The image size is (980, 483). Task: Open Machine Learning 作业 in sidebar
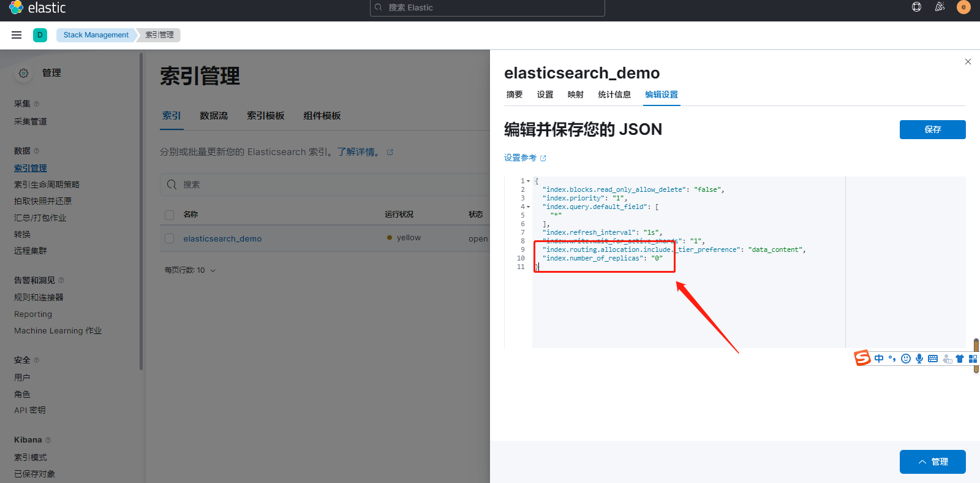[58, 330]
